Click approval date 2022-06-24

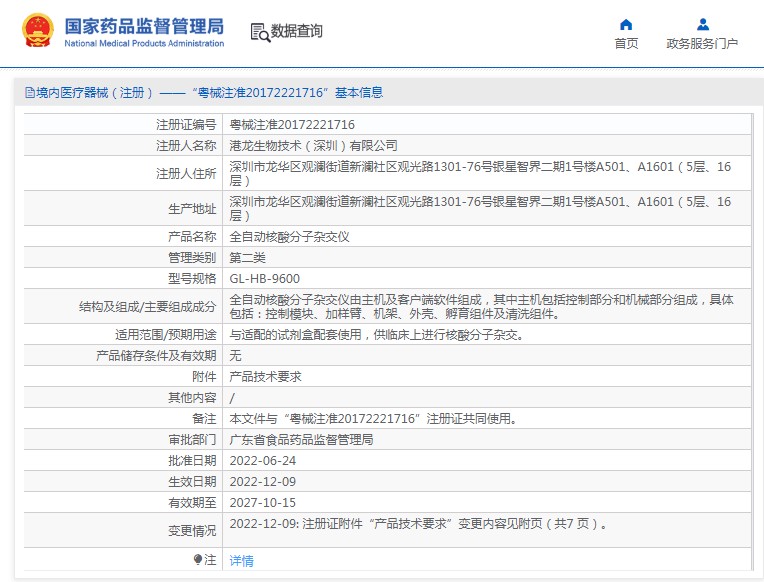[x=262, y=460]
